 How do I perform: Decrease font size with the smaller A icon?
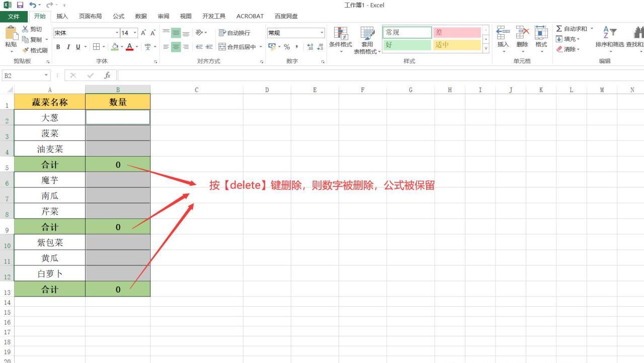[x=152, y=33]
